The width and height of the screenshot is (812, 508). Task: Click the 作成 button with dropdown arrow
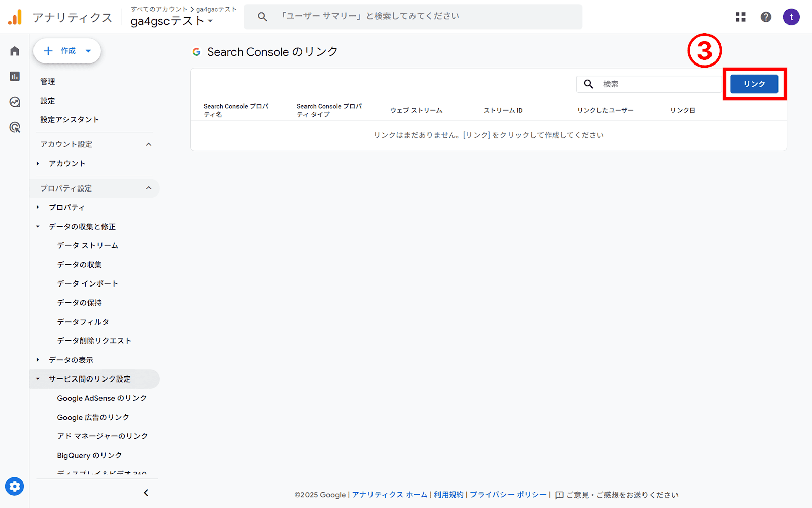[x=67, y=50]
